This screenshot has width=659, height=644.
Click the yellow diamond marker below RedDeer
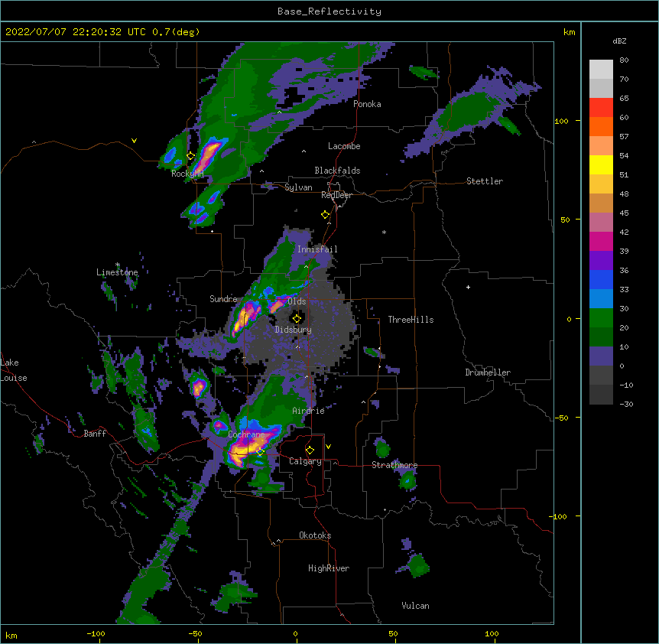[326, 215]
